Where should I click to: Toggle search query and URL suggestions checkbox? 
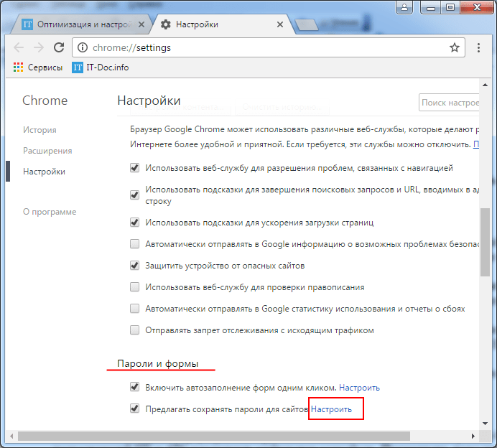pyautogui.click(x=134, y=195)
